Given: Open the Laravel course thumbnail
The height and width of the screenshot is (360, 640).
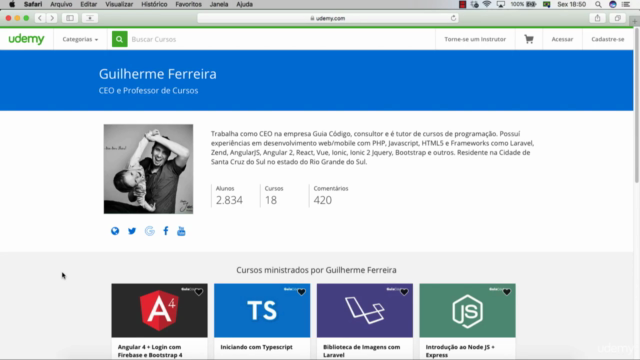Looking at the screenshot, I should coord(364,311).
